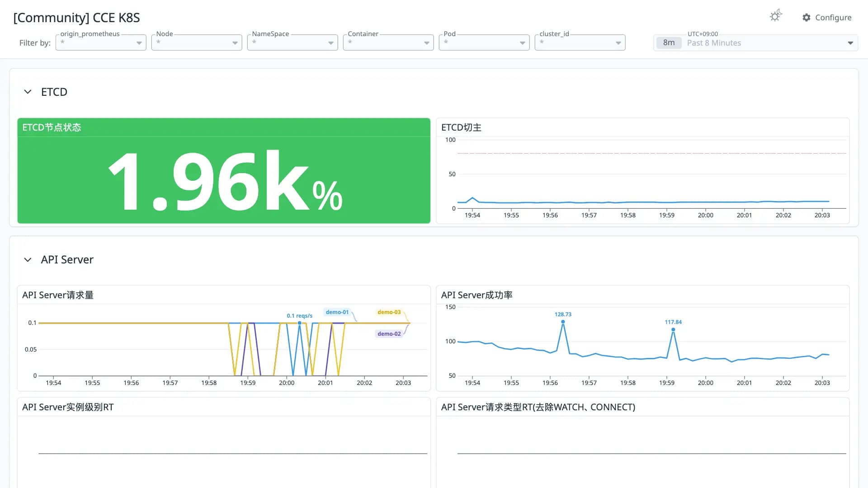
Task: Open the Container filter dropdown
Action: click(388, 42)
